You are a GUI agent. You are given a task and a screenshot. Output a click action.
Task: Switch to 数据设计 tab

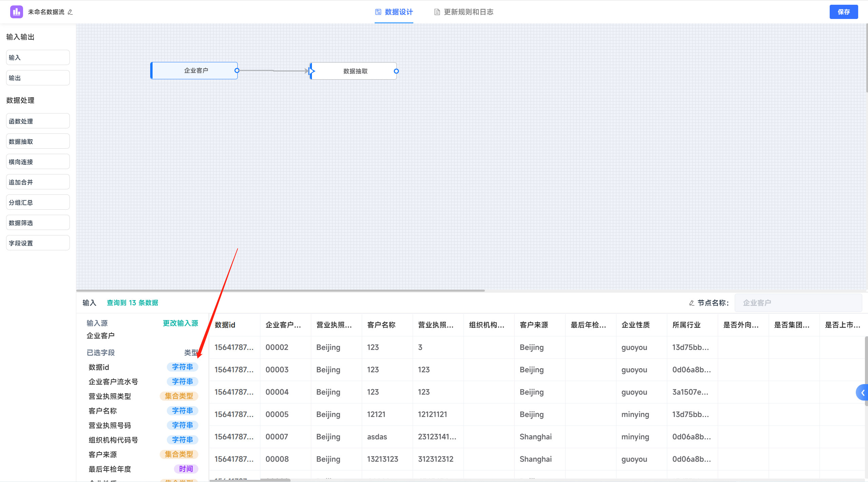(394, 12)
